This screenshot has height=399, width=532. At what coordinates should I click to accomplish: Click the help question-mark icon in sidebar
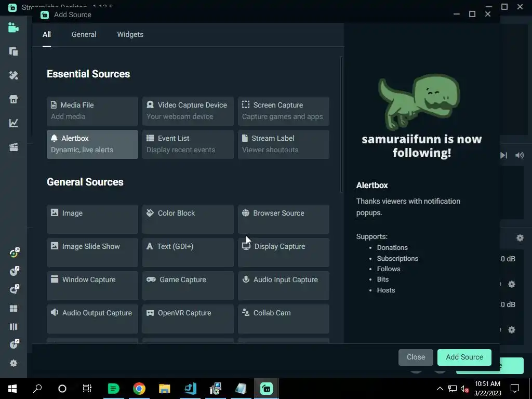tap(14, 344)
